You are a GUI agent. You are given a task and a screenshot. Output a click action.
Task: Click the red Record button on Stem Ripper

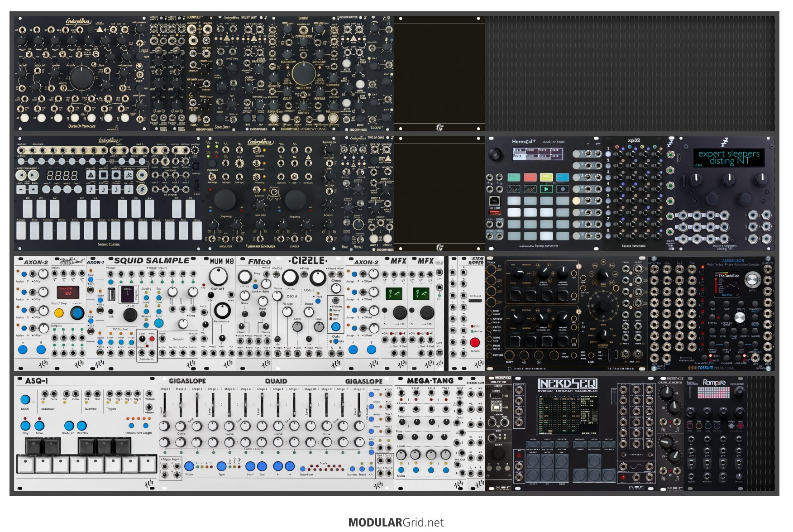point(475,342)
